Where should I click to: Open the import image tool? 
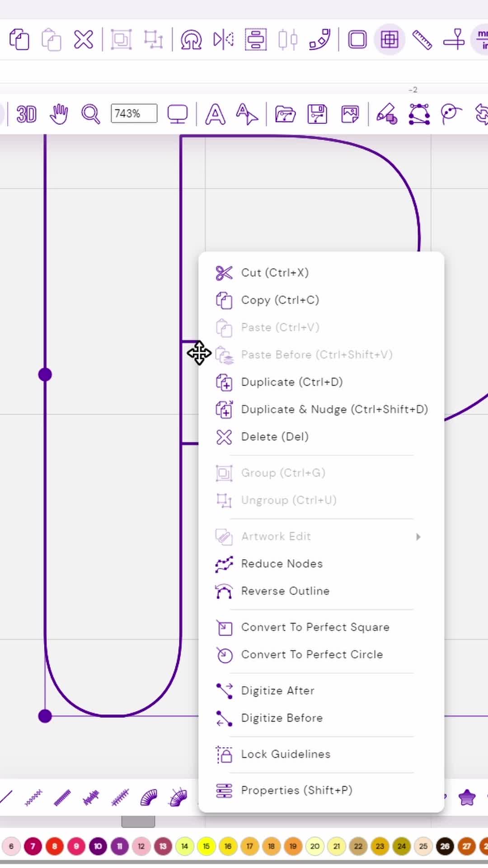[350, 114]
